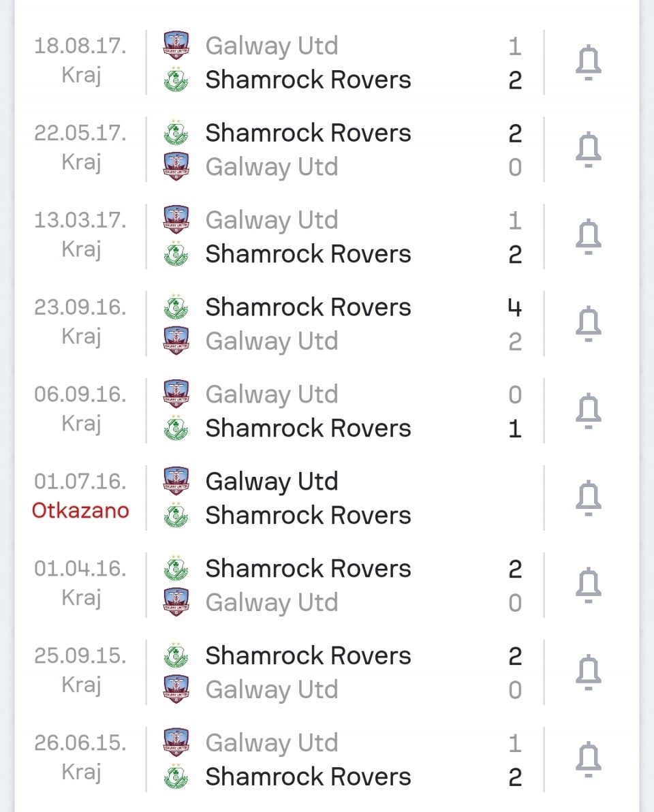Screen dimensions: 654x812
Task: Select score 2 of 26.06.15 match
Action: point(515,777)
